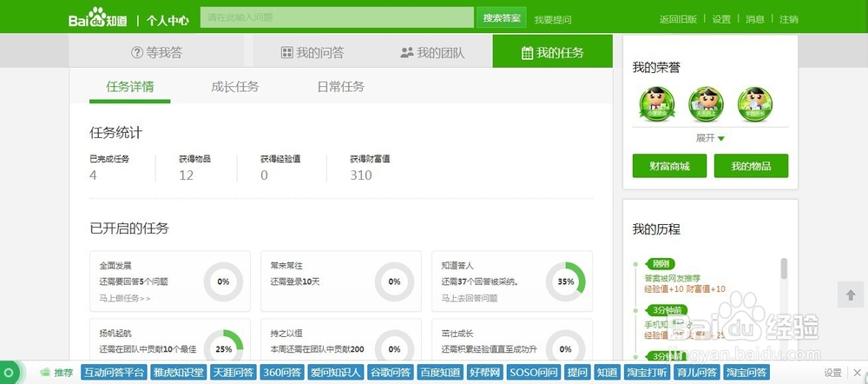Click the grid icon on 我的问答 tab
Image resolution: width=868 pixels, height=384 pixels.
click(x=286, y=53)
